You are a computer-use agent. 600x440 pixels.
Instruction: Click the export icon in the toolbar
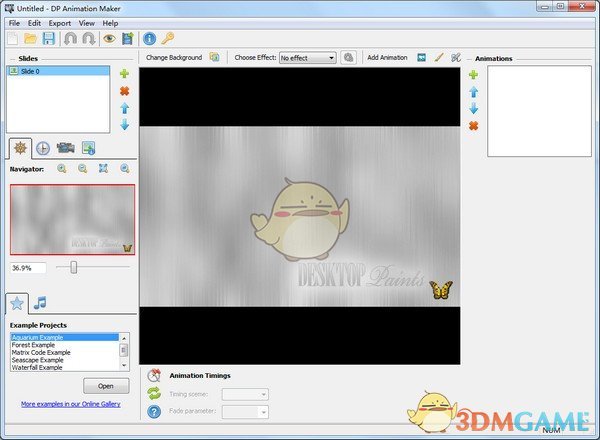pos(128,39)
